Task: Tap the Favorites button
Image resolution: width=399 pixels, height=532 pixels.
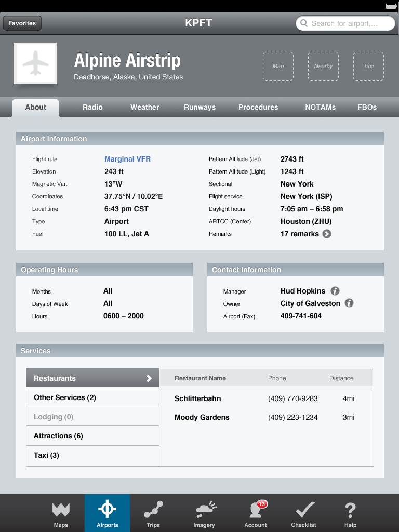Action: pyautogui.click(x=22, y=23)
